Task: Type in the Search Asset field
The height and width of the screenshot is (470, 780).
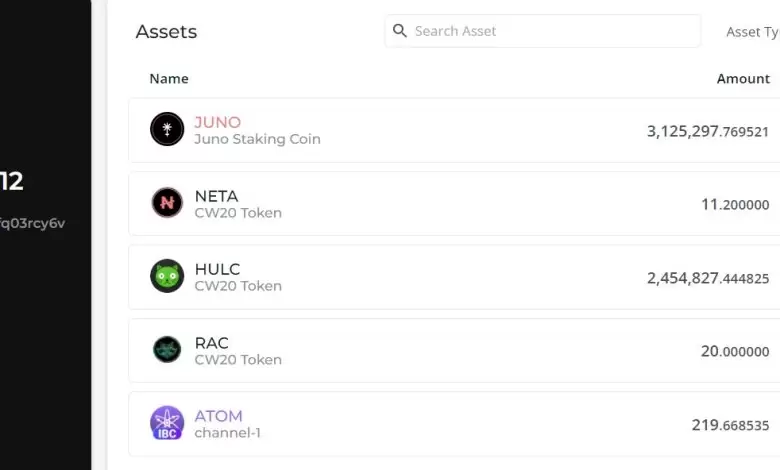Action: 550,31
